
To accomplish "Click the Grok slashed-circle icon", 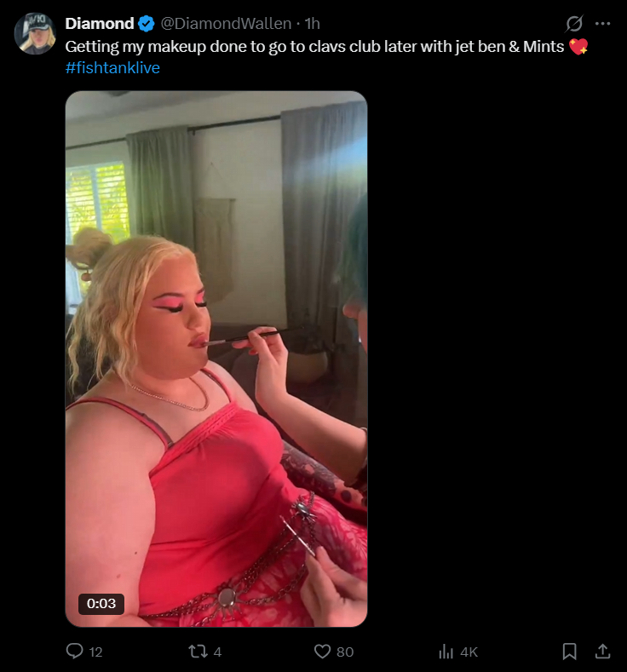I will (574, 24).
